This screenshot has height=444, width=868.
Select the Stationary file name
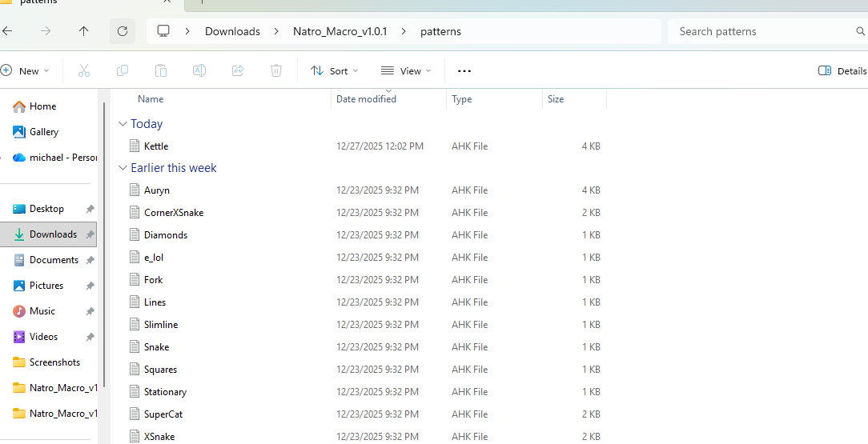[x=165, y=392]
